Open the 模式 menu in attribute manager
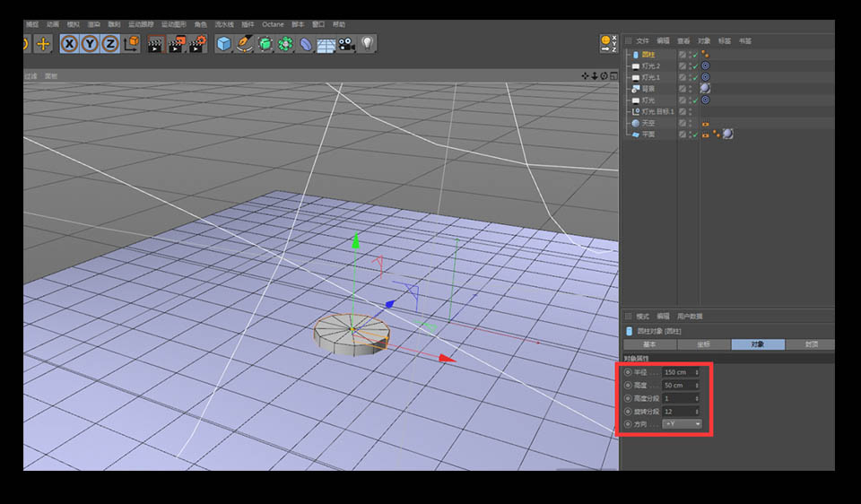Viewport: 861px width, 504px height. pos(642,317)
